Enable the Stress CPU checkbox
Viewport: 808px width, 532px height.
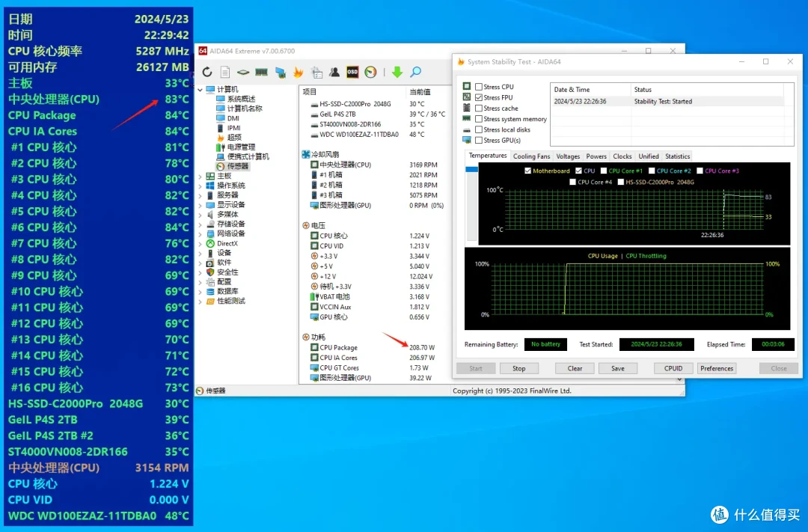tap(479, 87)
